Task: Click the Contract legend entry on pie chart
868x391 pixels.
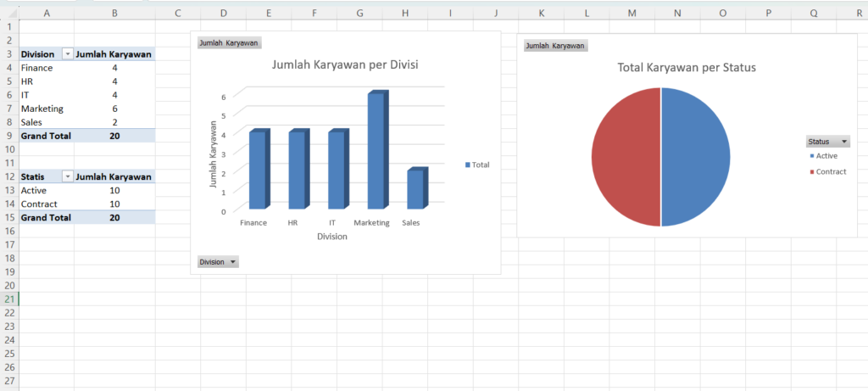Action: [x=827, y=171]
